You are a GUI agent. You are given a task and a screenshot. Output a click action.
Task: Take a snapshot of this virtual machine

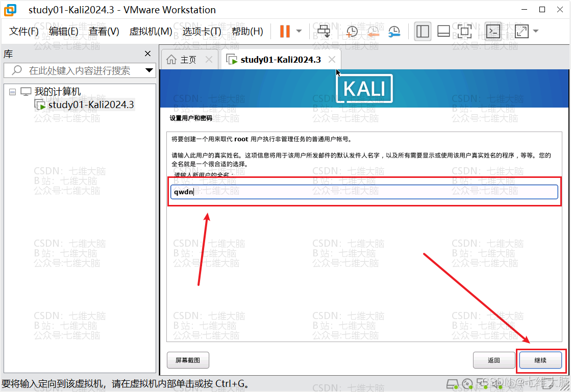click(352, 32)
